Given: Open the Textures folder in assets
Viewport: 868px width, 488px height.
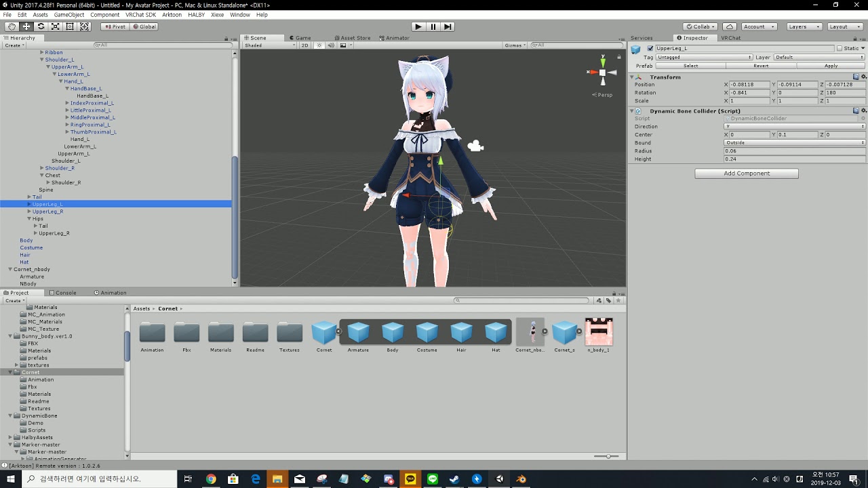Looking at the screenshot, I should coord(290,333).
